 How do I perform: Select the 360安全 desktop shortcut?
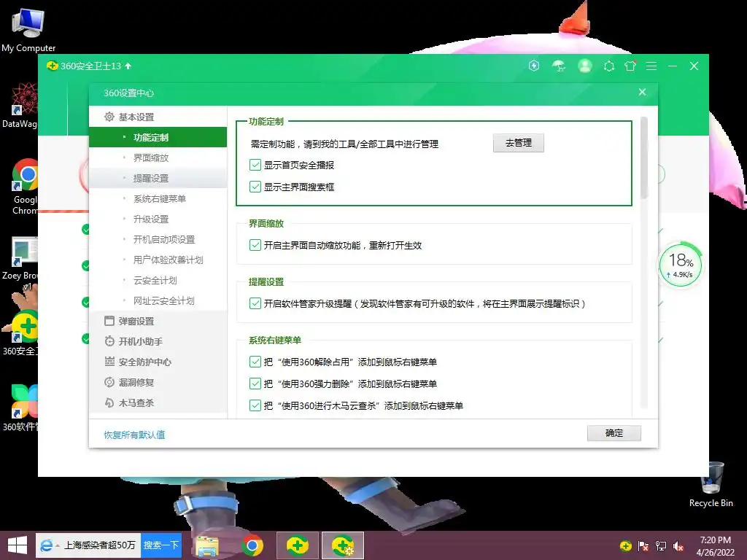19,333
